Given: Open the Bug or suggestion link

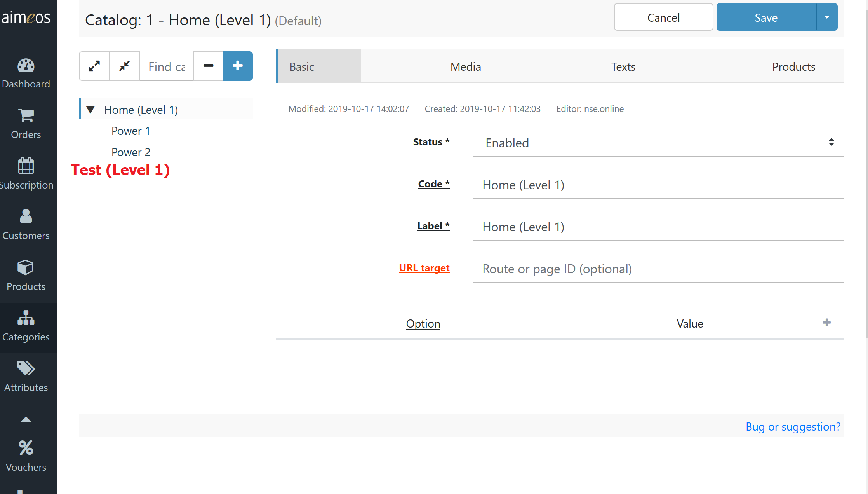Looking at the screenshot, I should [793, 426].
